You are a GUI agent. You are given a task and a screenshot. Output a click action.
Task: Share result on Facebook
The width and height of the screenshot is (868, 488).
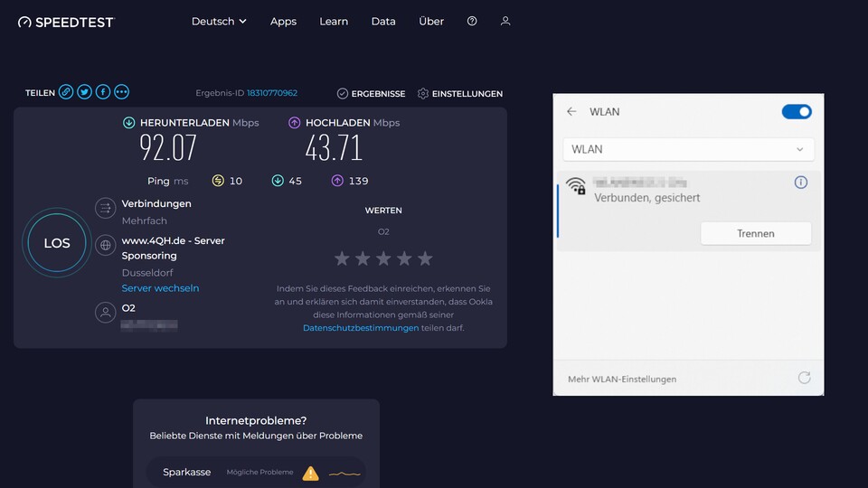point(103,92)
